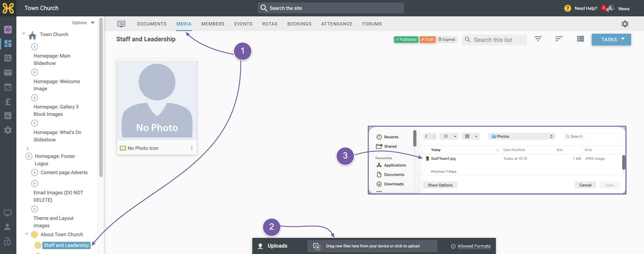Click the drag files upload area

pos(372,246)
